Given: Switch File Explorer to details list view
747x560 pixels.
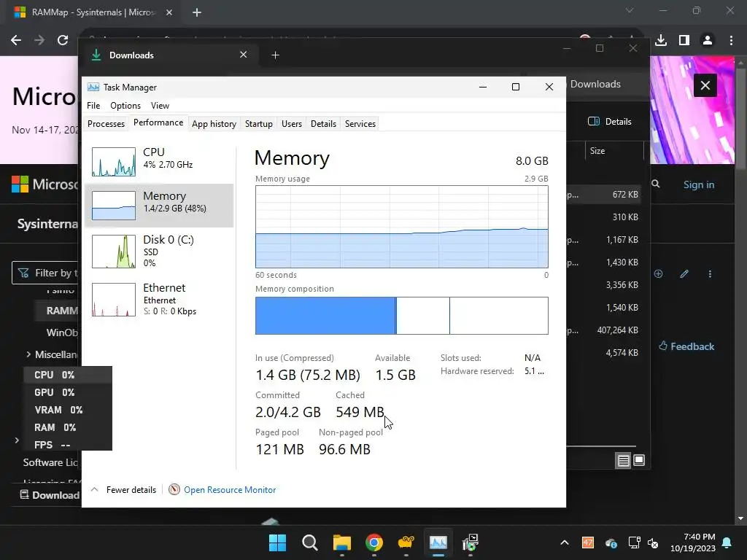Looking at the screenshot, I should (623, 461).
